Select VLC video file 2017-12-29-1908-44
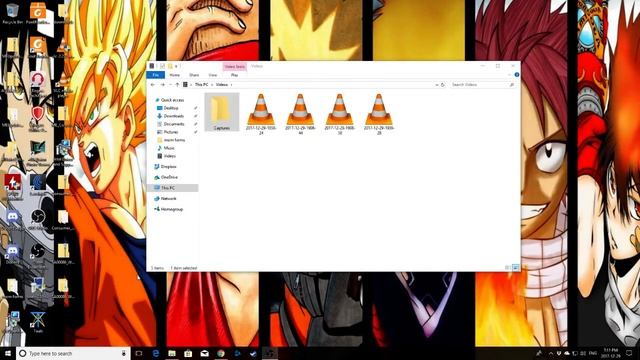The height and width of the screenshot is (360, 640). click(x=300, y=114)
